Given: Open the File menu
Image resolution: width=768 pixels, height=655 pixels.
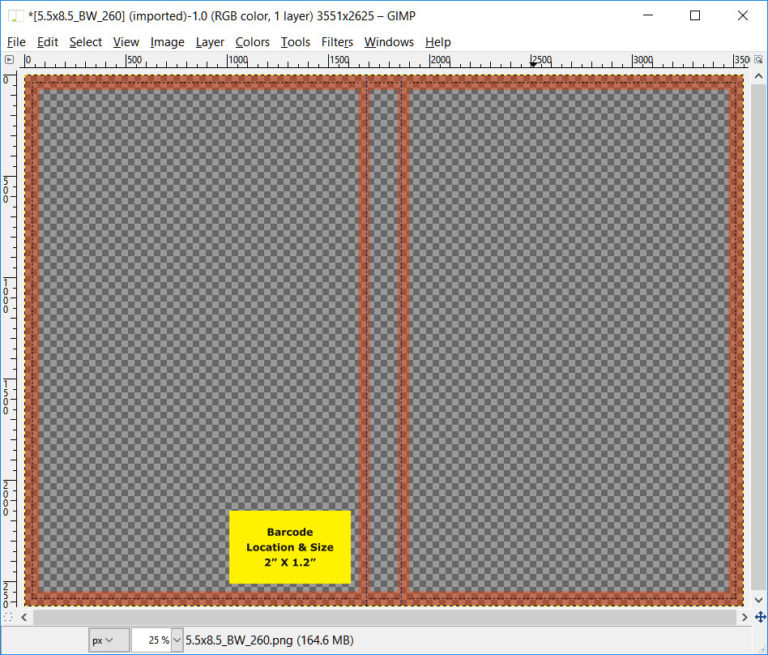Looking at the screenshot, I should pos(16,42).
